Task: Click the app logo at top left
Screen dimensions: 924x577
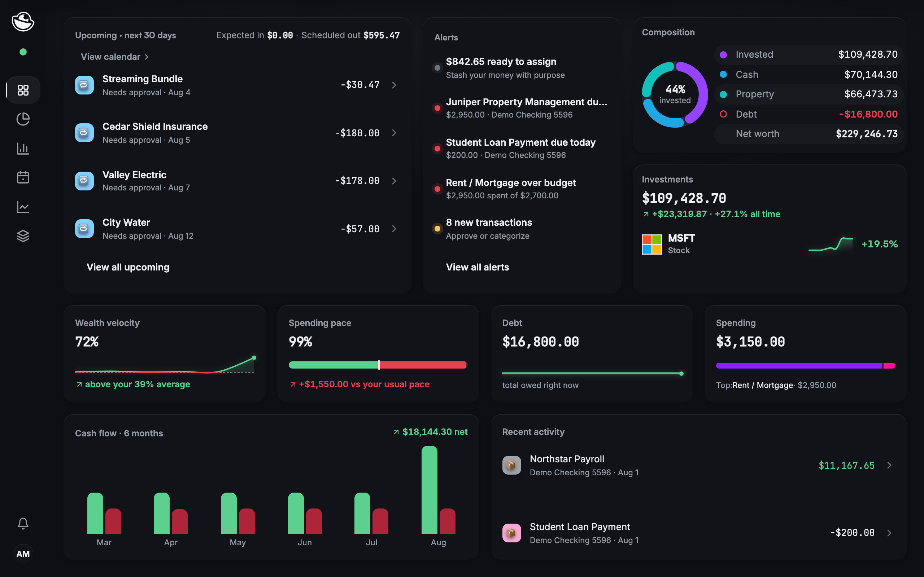Action: [x=23, y=21]
